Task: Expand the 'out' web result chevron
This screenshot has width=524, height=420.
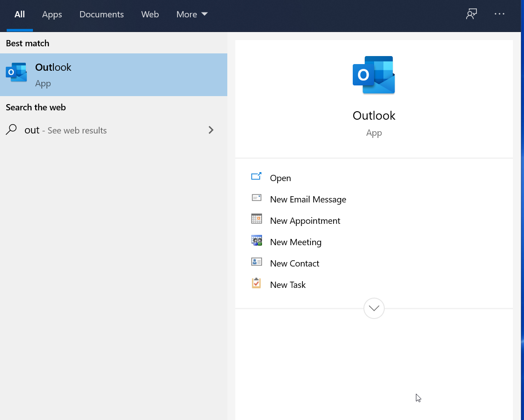Action: pos(211,130)
